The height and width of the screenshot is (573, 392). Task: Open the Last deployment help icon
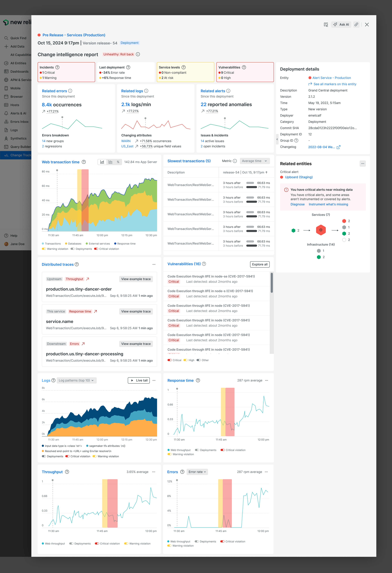click(x=128, y=67)
